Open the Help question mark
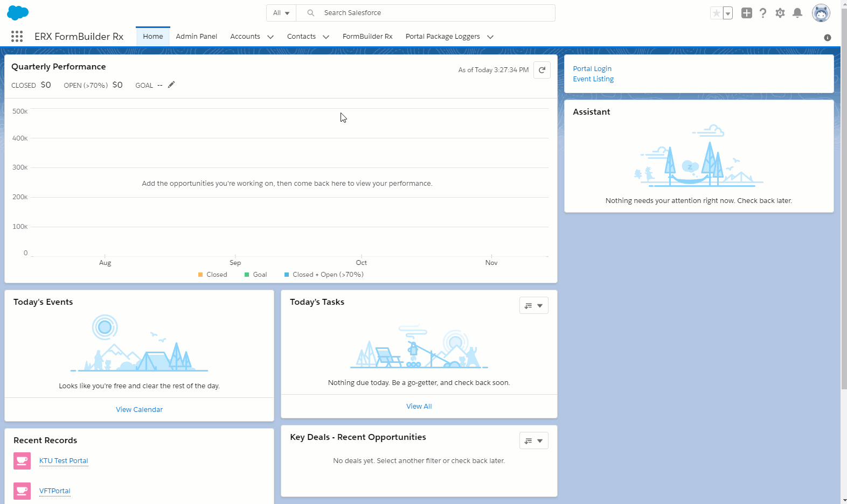 763,13
